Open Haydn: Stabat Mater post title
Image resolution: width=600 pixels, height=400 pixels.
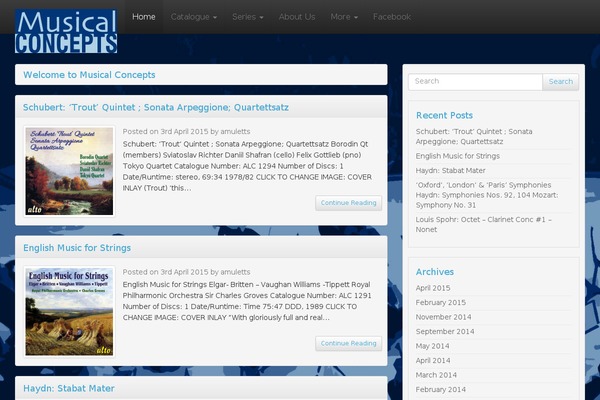pos(69,388)
